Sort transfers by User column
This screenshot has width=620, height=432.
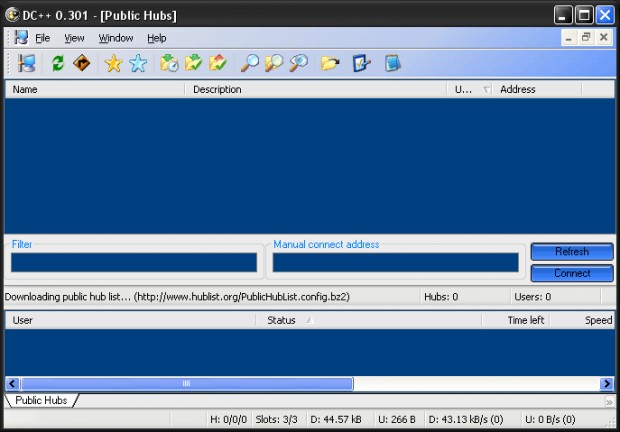coord(130,320)
